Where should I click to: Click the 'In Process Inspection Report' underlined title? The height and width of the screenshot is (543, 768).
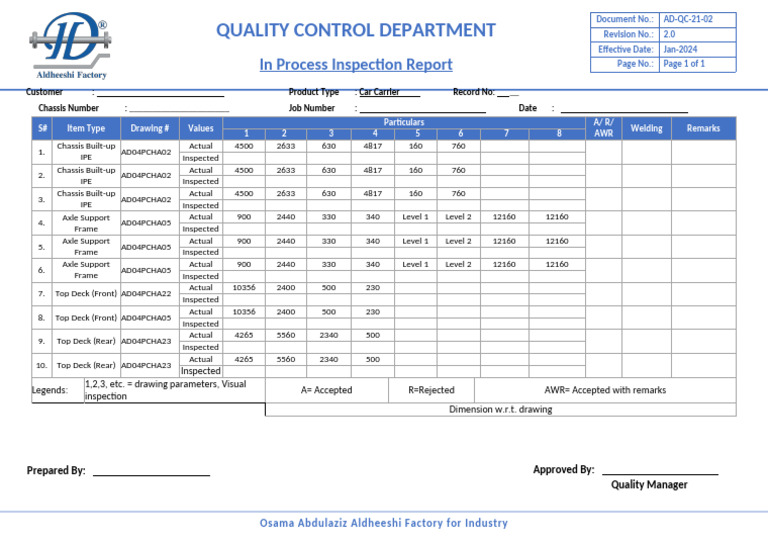356,65
